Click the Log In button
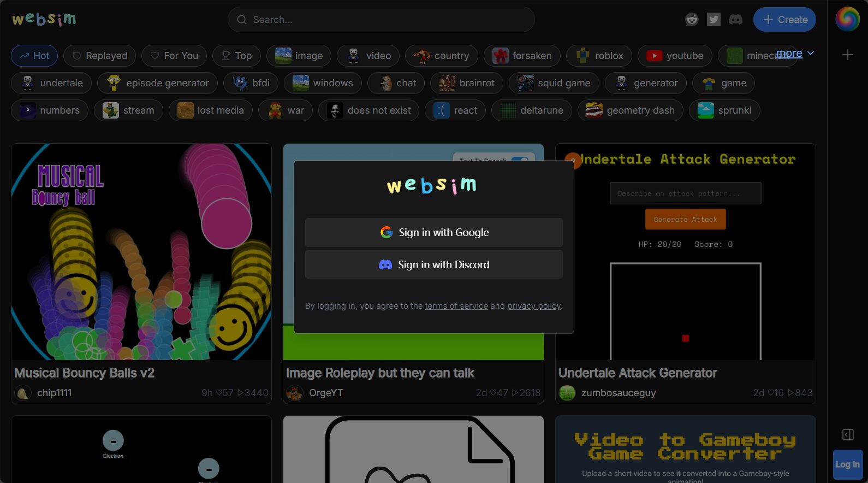 (848, 464)
